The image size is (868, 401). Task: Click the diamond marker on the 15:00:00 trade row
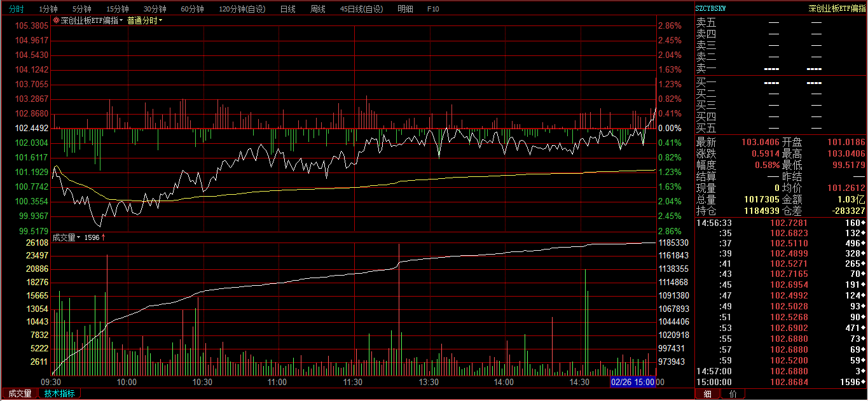coord(863,382)
